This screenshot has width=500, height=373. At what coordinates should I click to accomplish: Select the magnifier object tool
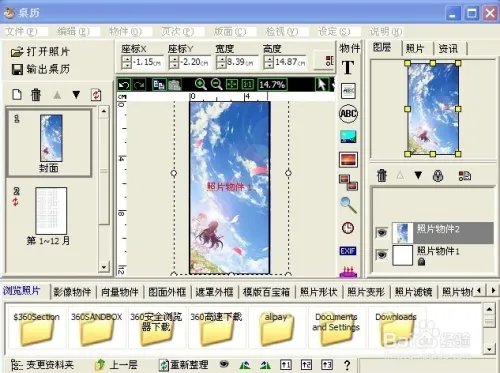tap(349, 205)
